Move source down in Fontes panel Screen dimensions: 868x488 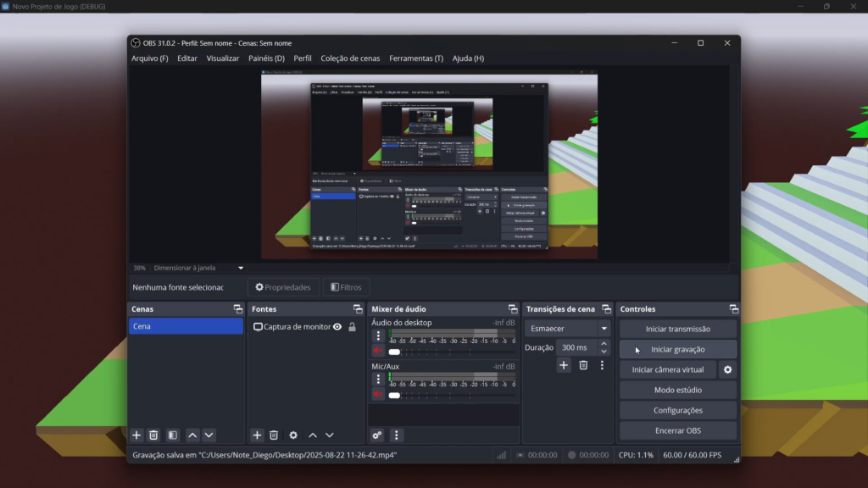[330, 435]
